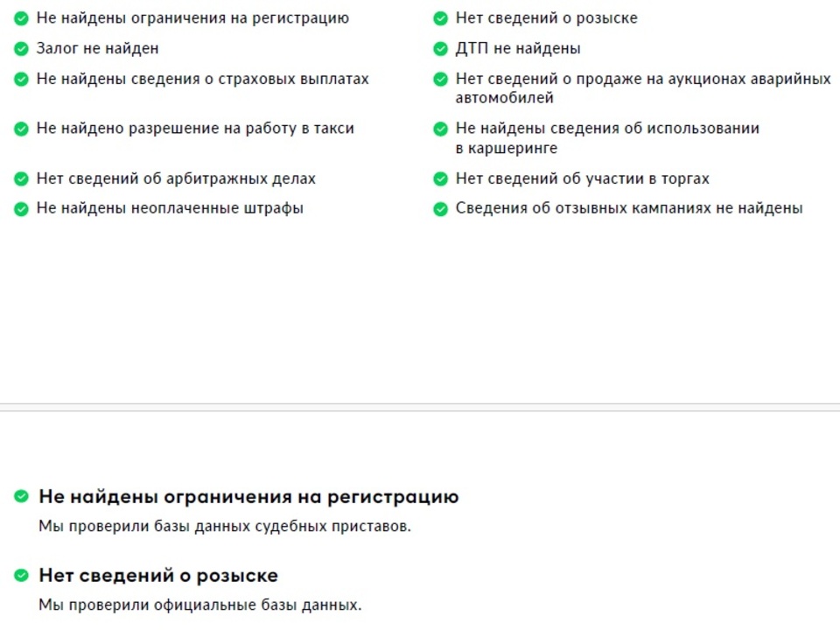Open "Сведения об отзывных кампаниях не найдены" item
This screenshot has width=840, height=630.
[629, 208]
